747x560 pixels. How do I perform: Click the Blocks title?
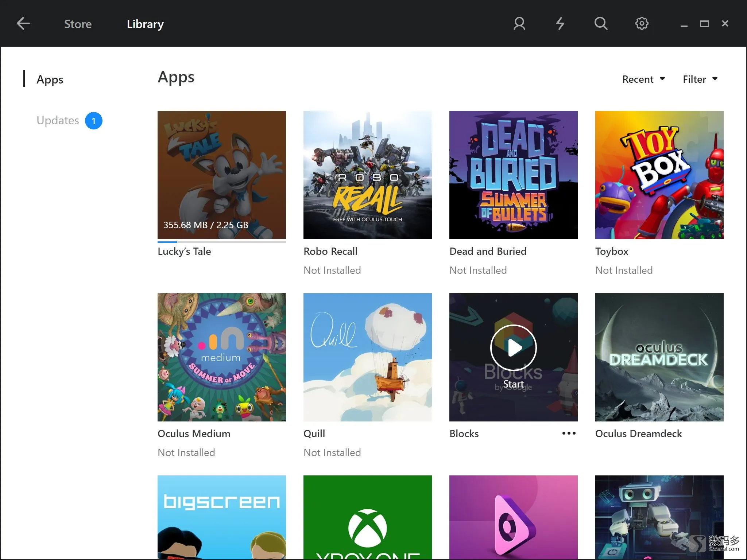point(464,433)
